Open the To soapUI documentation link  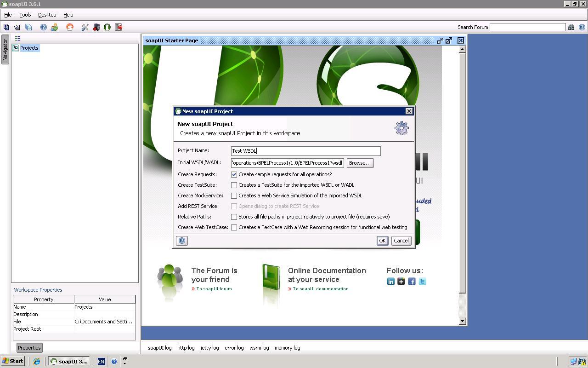(x=321, y=289)
